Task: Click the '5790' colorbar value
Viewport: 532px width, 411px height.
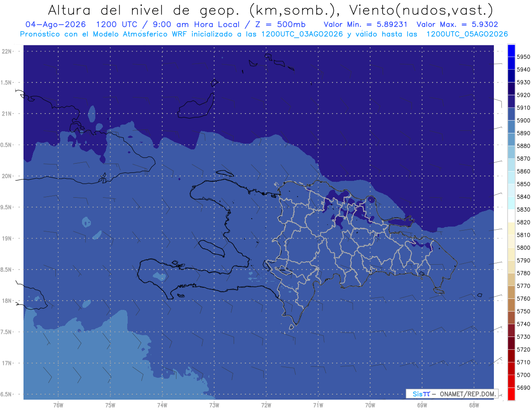Action: coord(523,261)
